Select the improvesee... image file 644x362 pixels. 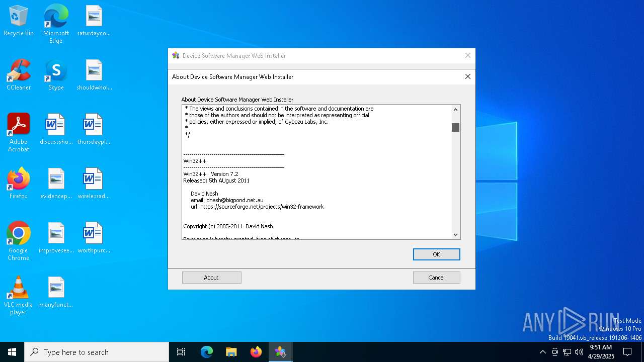[56, 238]
